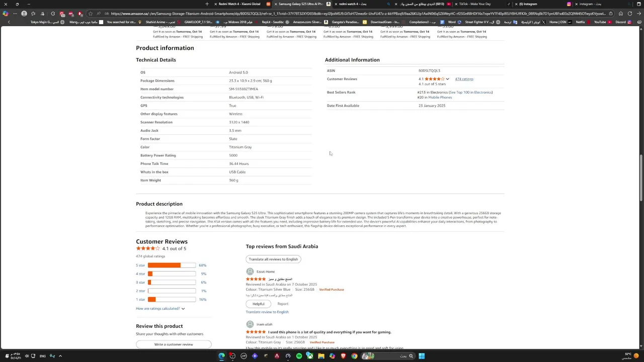644x362 pixels.
Task: Click the Phone Talk Time value 36.44 Hours
Action: 239,164
